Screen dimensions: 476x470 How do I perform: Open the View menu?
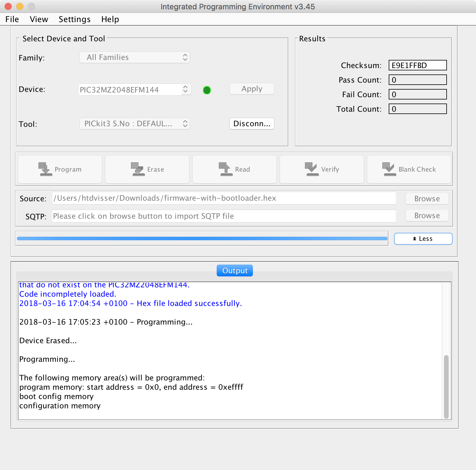coord(39,19)
